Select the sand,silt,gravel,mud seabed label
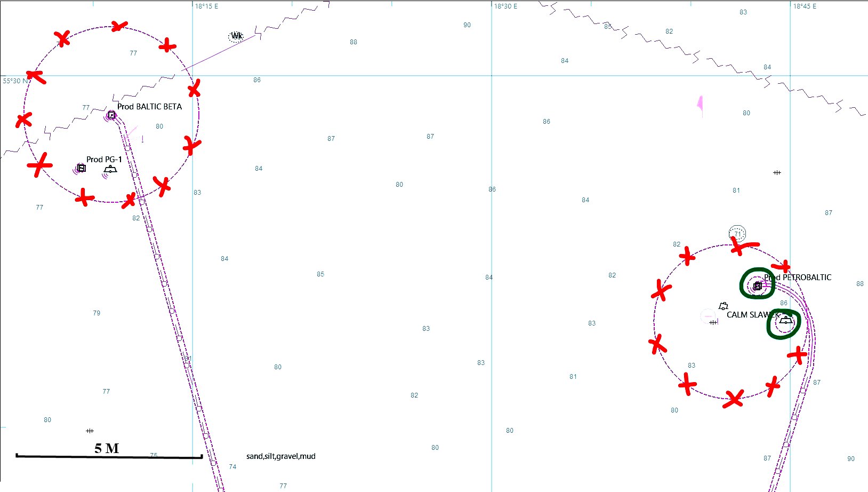Image resolution: width=868 pixels, height=492 pixels. coord(281,456)
